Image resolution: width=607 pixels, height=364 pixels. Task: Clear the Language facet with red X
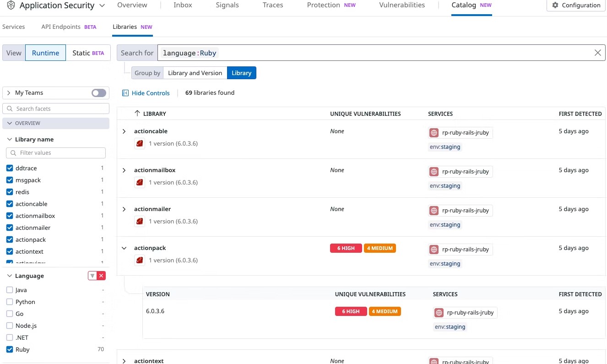click(102, 276)
